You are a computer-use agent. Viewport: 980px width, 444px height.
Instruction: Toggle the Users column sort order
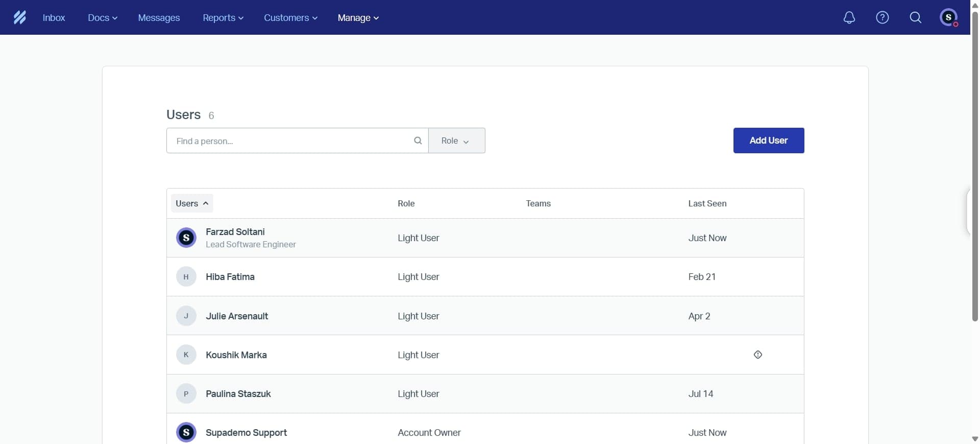192,203
